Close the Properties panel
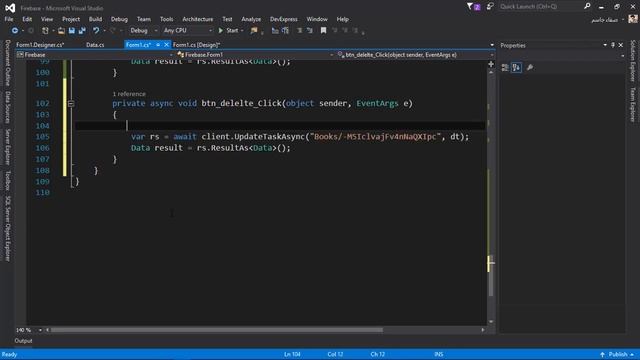 click(x=621, y=45)
